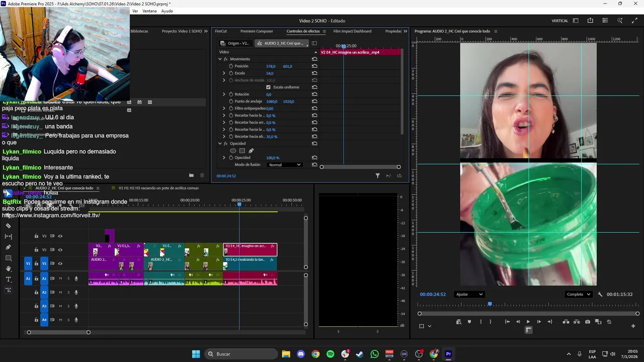644x362 pixels.
Task: Click the VERTICAL workspace label
Action: coord(560,21)
